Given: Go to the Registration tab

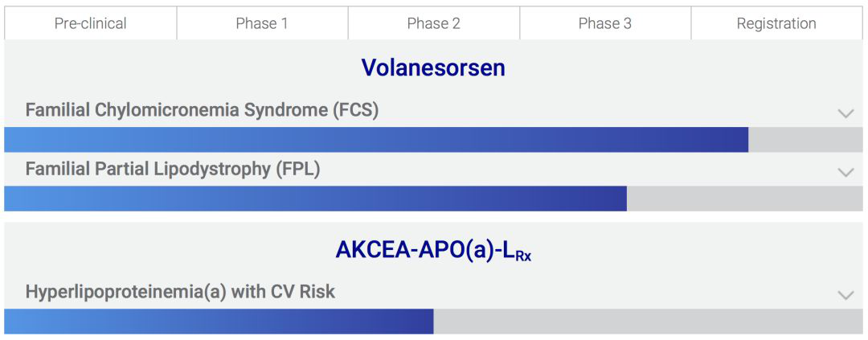Looking at the screenshot, I should click(x=776, y=23).
